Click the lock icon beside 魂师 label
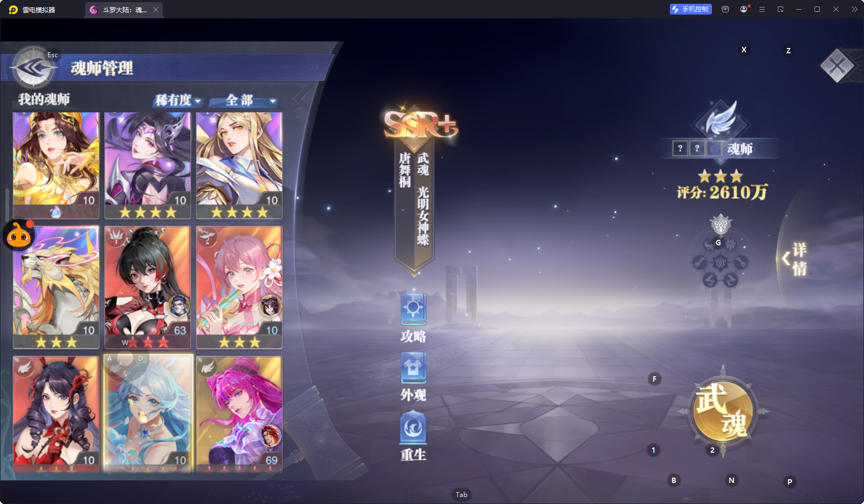Image resolution: width=864 pixels, height=504 pixels. coord(714,148)
